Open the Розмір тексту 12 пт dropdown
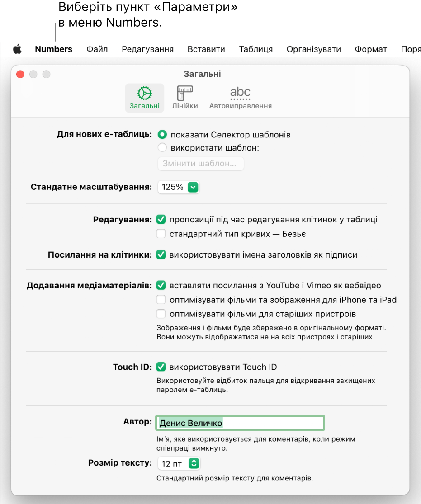 (x=179, y=463)
